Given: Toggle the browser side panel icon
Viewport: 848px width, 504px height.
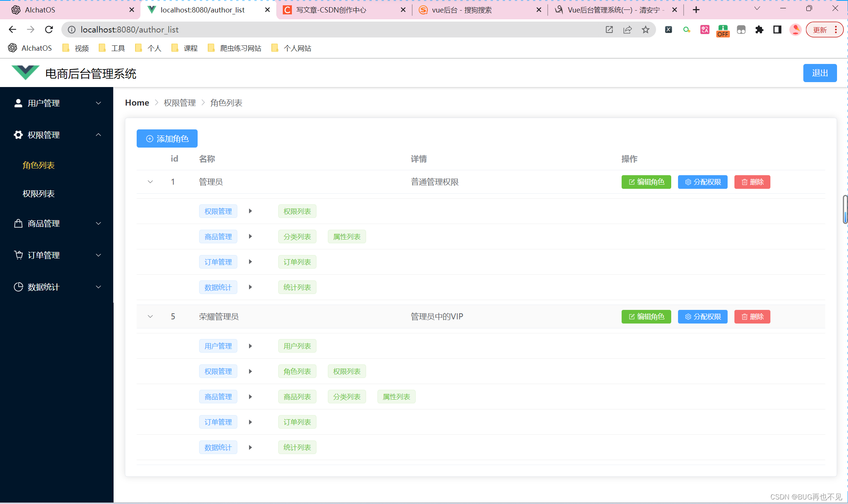Looking at the screenshot, I should [x=778, y=30].
